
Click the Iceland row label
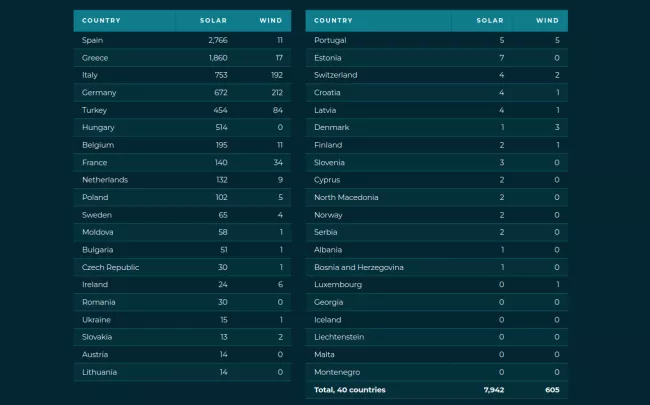click(327, 320)
